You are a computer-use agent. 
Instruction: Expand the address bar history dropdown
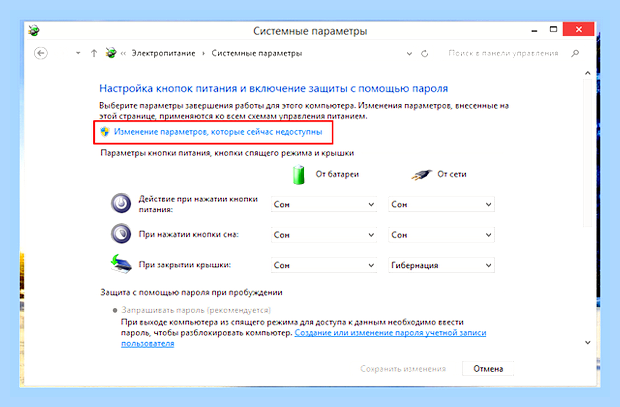(x=409, y=53)
